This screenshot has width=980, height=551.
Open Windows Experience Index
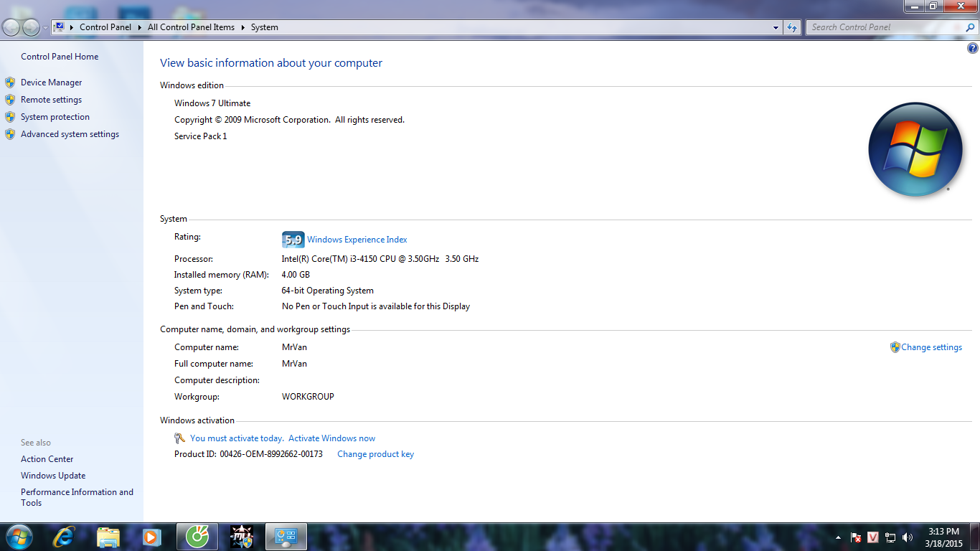tap(357, 240)
